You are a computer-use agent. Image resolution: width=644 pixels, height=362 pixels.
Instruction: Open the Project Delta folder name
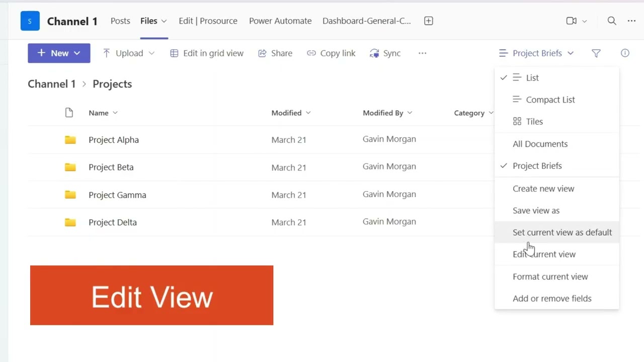[x=113, y=222]
